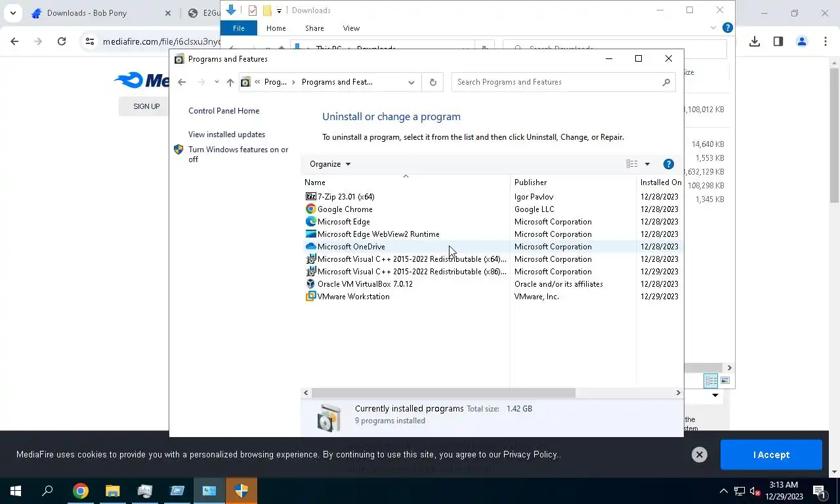Click right arrow of program list scrollbar
This screenshot has height=504, width=840.
point(678,392)
